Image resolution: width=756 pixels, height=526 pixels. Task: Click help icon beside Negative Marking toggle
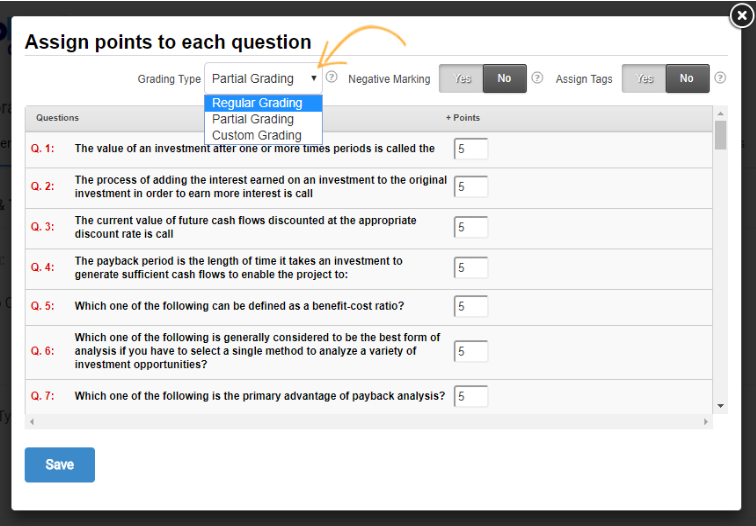(537, 78)
